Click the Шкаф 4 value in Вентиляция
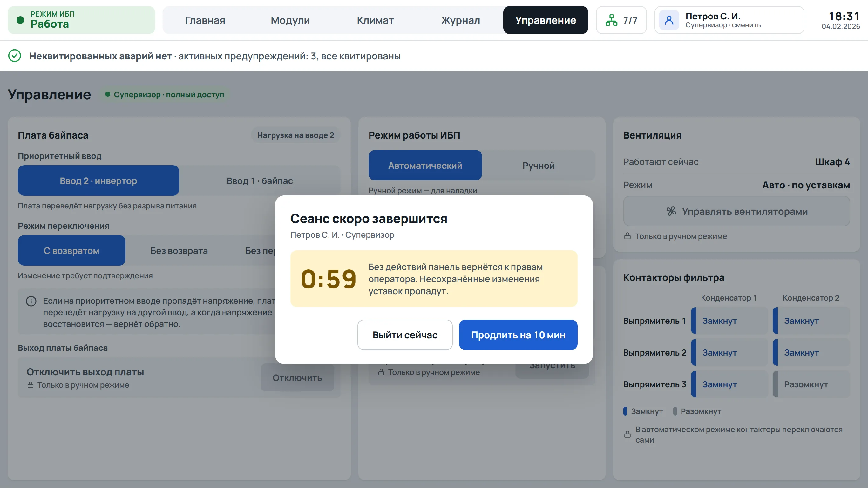The height and width of the screenshot is (488, 868). pyautogui.click(x=832, y=162)
